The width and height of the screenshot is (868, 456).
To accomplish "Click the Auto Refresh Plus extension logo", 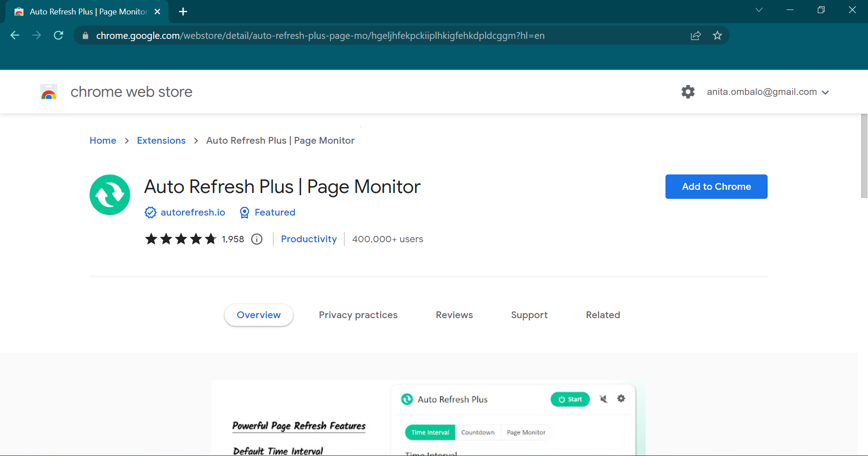I will [x=110, y=195].
